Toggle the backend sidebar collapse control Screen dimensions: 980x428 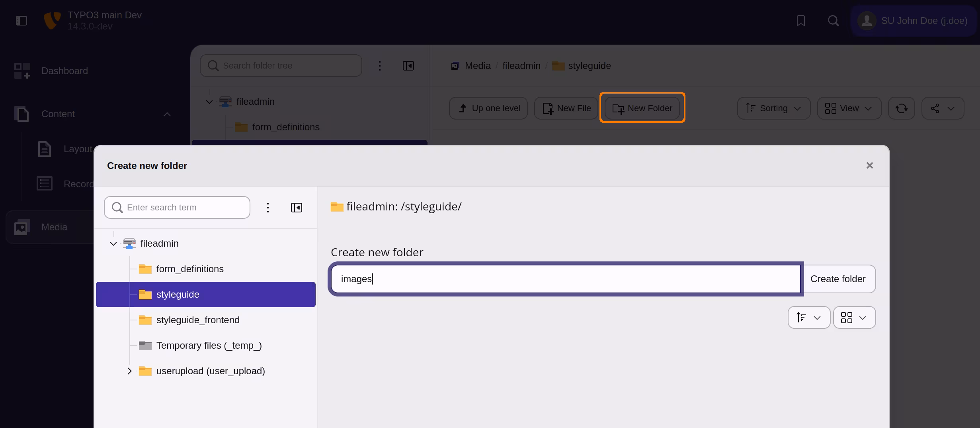pyautogui.click(x=21, y=21)
